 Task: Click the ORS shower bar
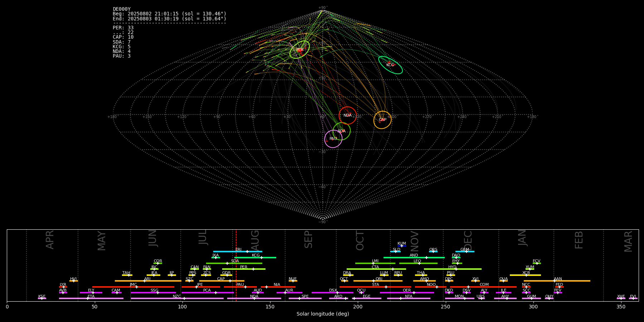433,252
